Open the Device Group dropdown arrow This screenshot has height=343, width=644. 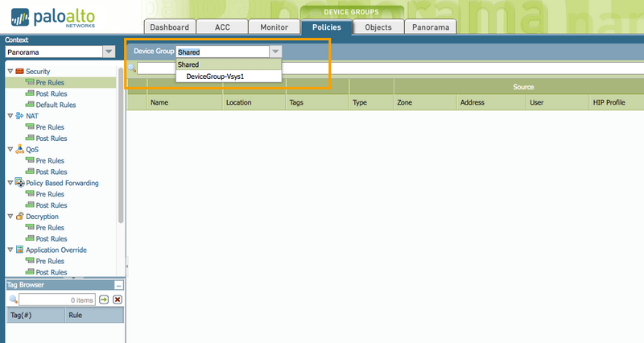click(x=275, y=52)
